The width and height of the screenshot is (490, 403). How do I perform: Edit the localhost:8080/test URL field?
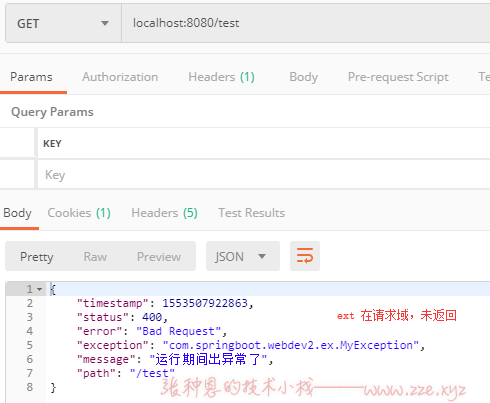(x=306, y=23)
